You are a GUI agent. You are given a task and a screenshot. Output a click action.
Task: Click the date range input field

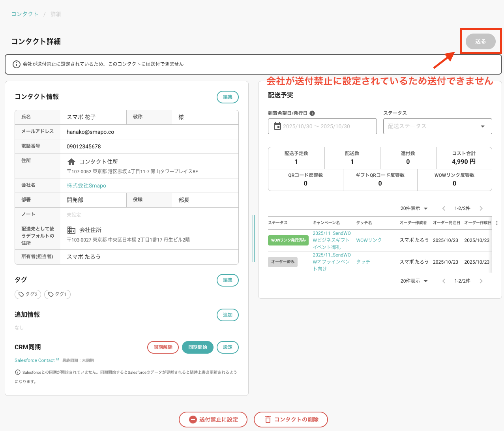pos(322,126)
